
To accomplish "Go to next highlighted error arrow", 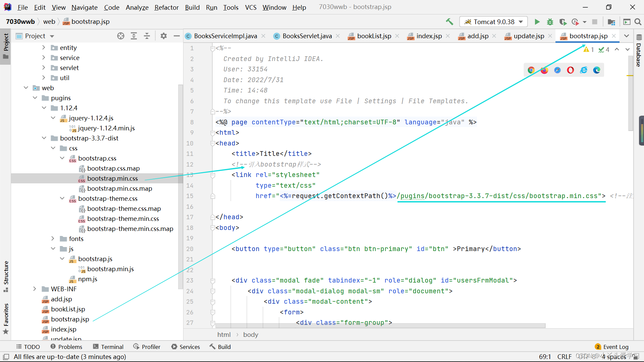I will (x=628, y=50).
